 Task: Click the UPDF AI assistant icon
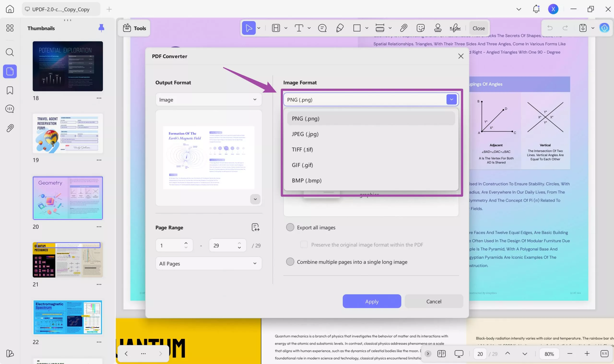(x=604, y=28)
